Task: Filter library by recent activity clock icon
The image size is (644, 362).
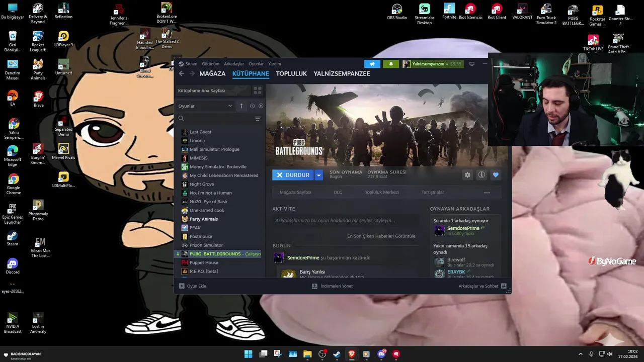Action: [x=252, y=106]
